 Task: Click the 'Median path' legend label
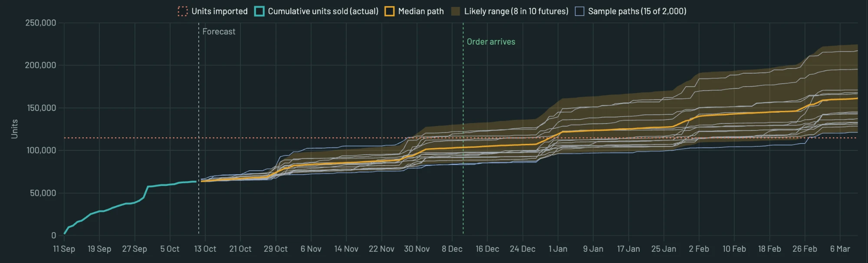pos(421,11)
